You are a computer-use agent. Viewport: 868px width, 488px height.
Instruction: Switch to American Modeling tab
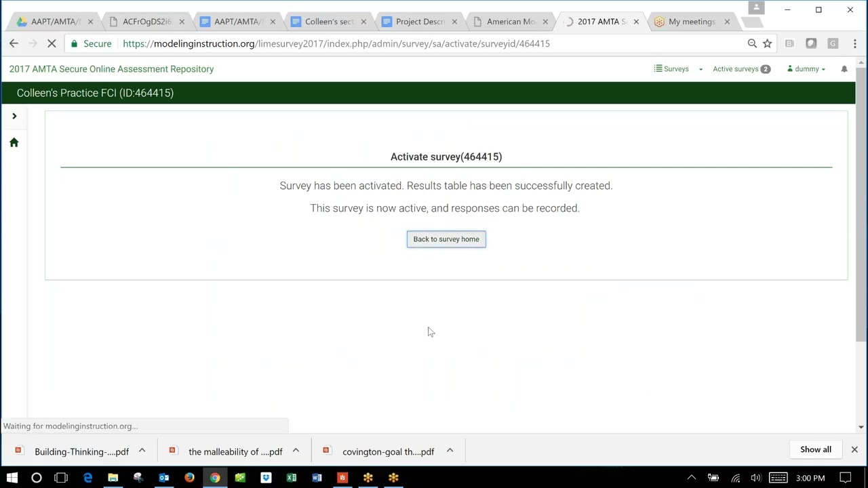(511, 22)
